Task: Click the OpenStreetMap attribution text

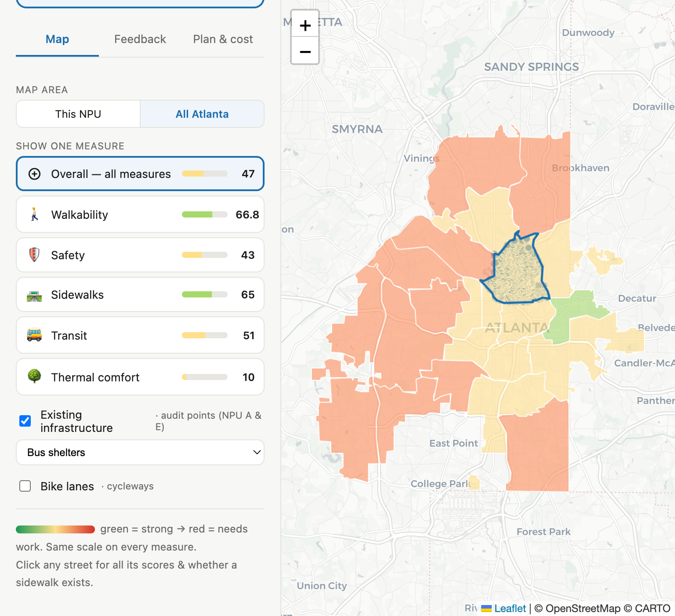Action: tap(583, 609)
